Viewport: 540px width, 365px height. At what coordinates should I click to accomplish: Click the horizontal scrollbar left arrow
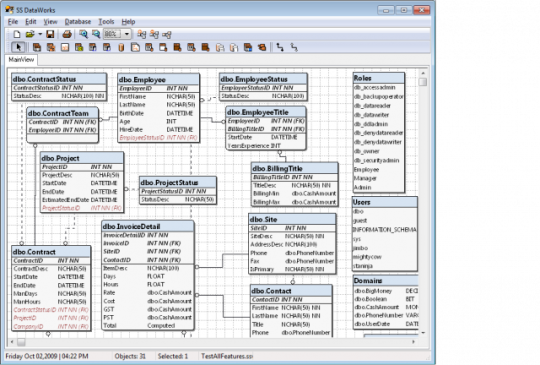12,342
